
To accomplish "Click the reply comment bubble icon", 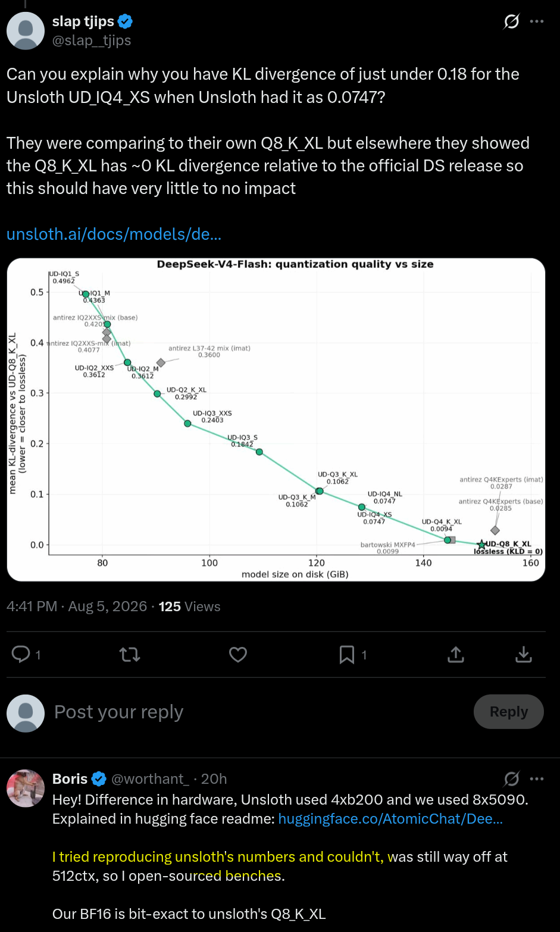I will (x=21, y=655).
